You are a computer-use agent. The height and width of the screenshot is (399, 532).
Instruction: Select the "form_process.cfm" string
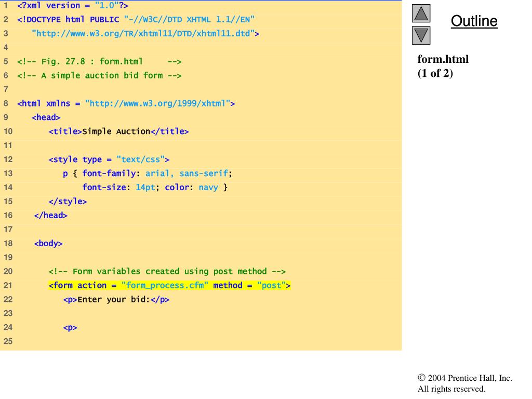point(165,285)
